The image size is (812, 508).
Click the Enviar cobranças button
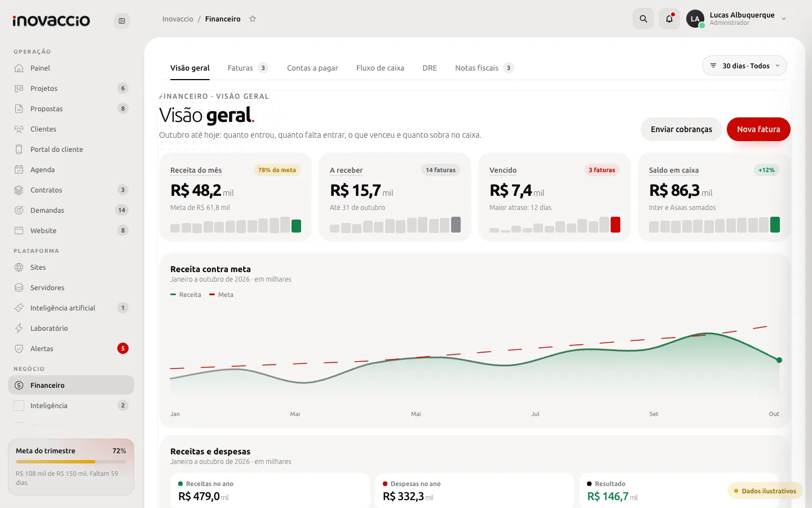(681, 129)
